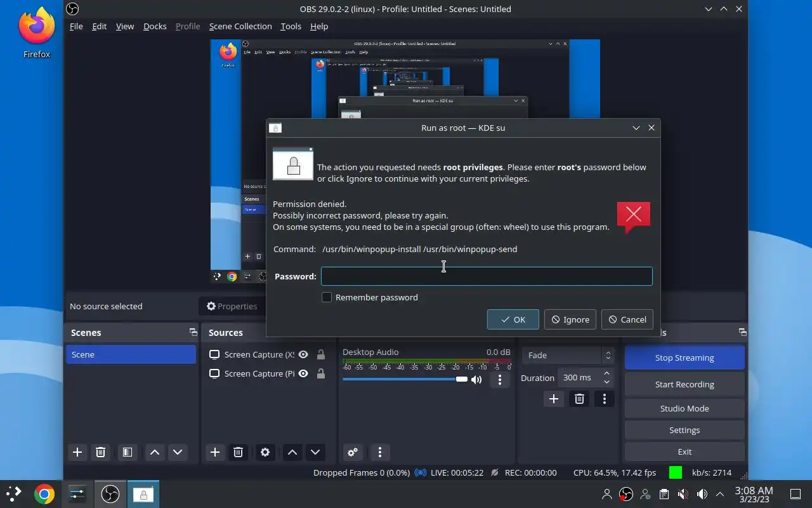Screen dimensions: 812x508
Task: Open the Help menu
Action: (x=319, y=26)
